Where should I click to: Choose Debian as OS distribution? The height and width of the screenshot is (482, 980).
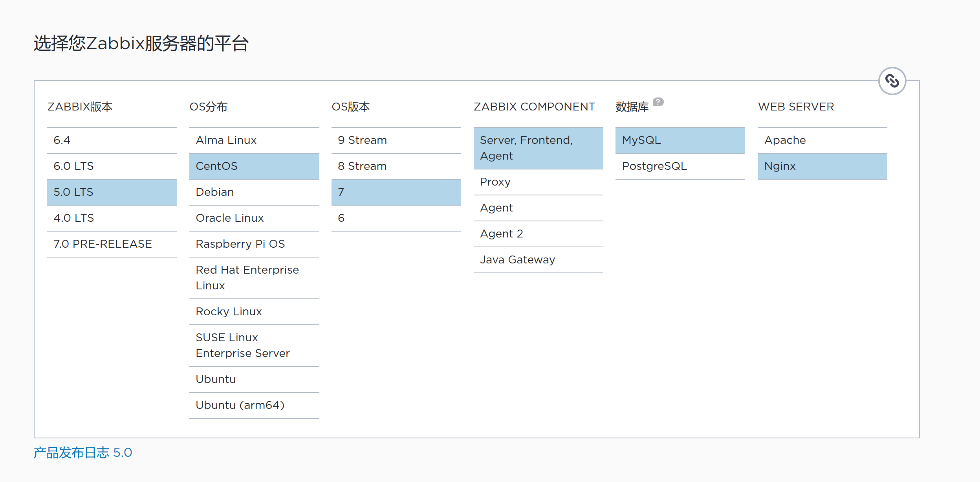coord(254,192)
